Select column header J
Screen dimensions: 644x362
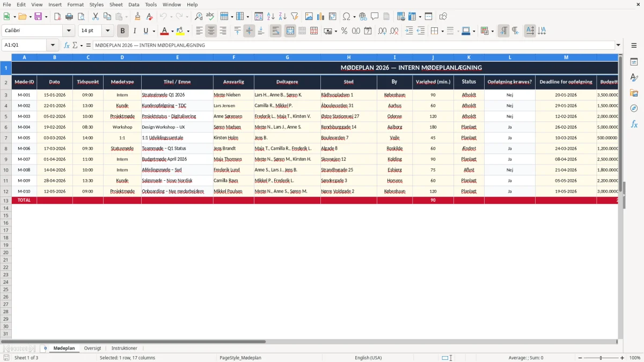click(433, 57)
